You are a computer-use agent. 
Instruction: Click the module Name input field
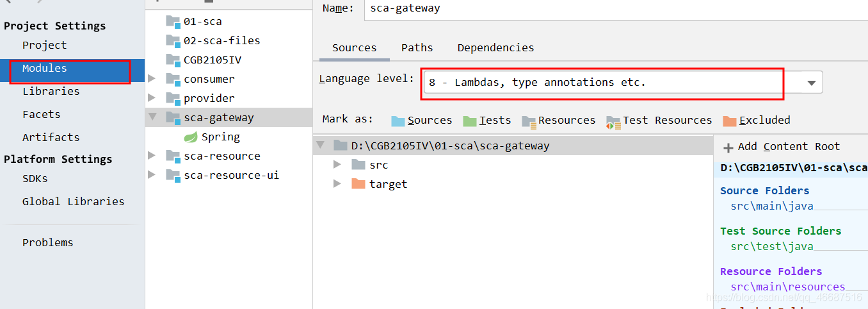(x=616, y=9)
